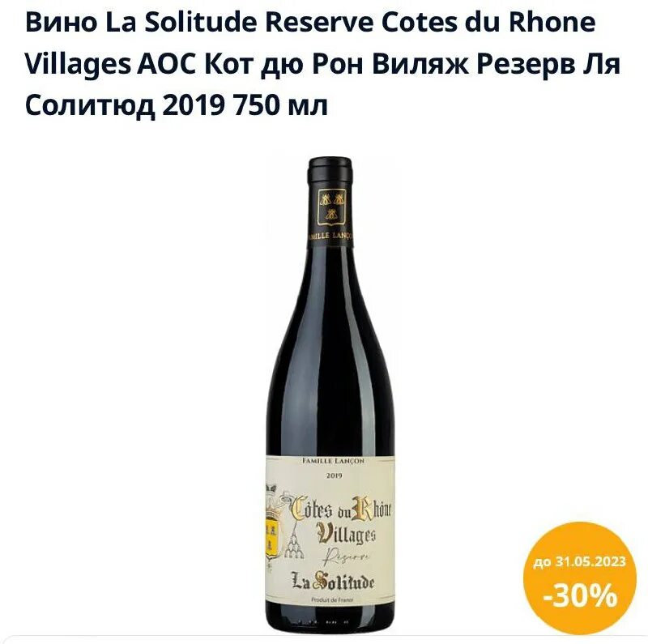648x644 pixels.
Task: Click Famille Lançon heading atop the label
Action: tap(334, 460)
